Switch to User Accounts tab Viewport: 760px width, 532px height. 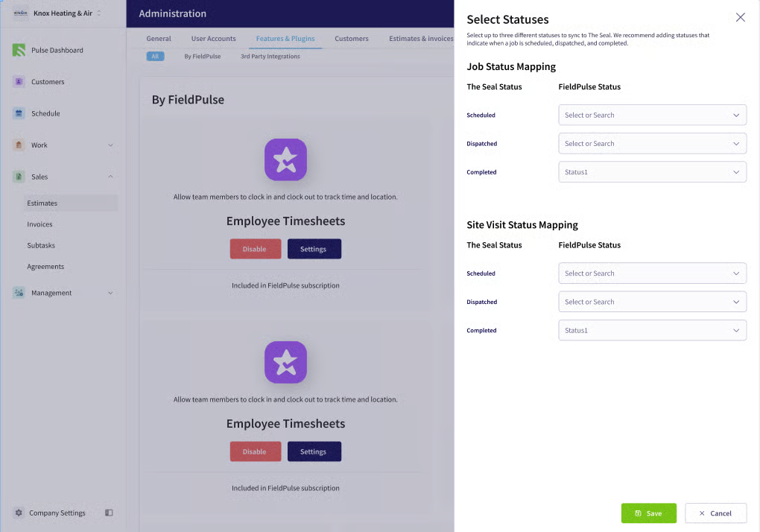(x=213, y=38)
